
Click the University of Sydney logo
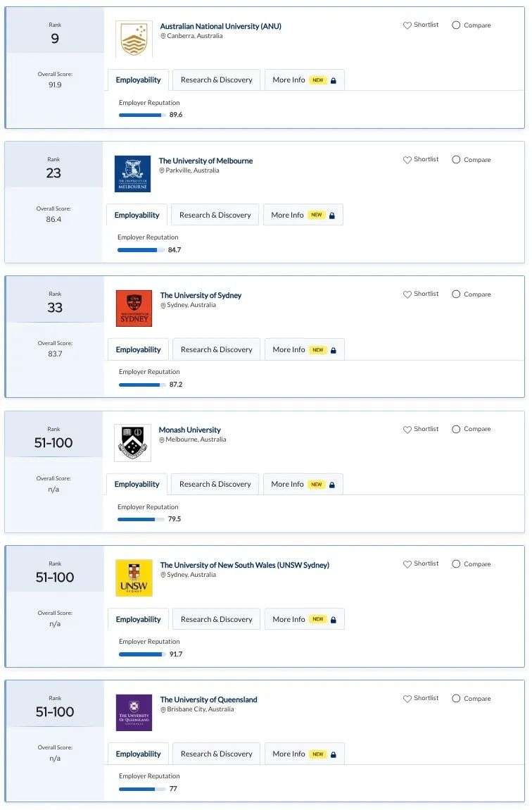(134, 308)
